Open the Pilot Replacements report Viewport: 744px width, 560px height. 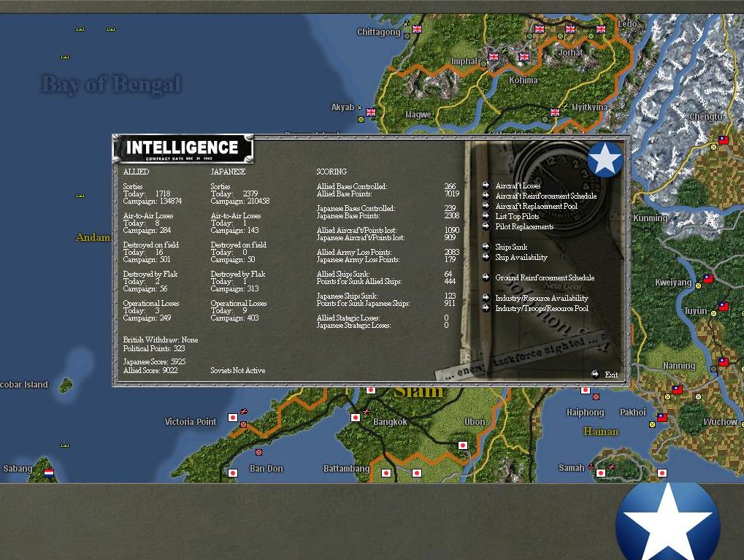(524, 226)
